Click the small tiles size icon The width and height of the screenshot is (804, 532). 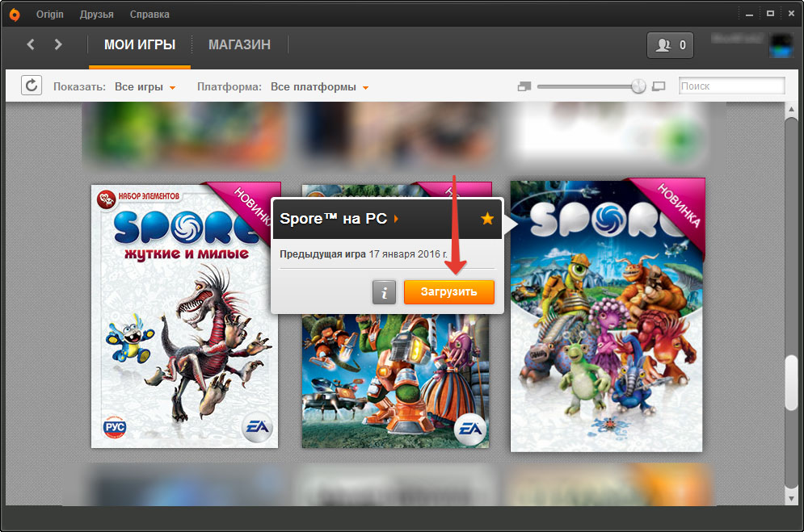524,86
